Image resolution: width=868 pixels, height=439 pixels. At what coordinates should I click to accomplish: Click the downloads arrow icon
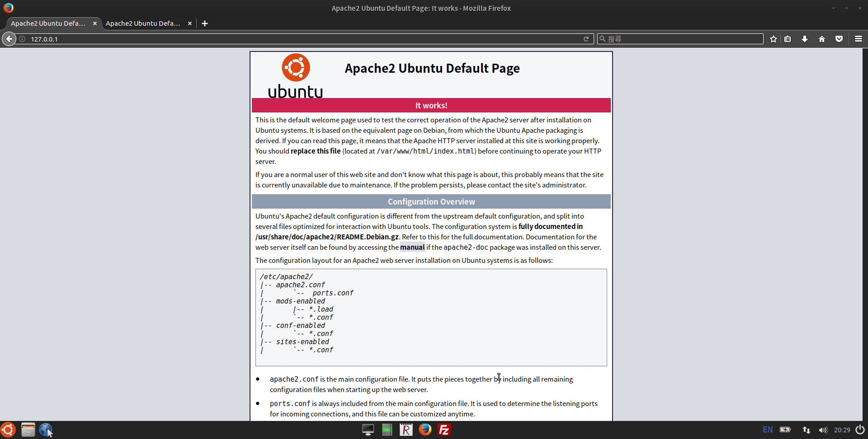[805, 39]
